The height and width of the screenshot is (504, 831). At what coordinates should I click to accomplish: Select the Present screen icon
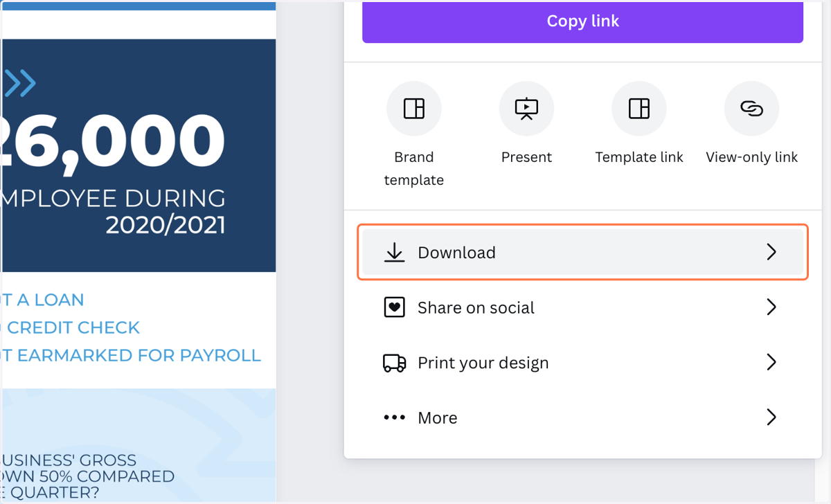(x=526, y=109)
